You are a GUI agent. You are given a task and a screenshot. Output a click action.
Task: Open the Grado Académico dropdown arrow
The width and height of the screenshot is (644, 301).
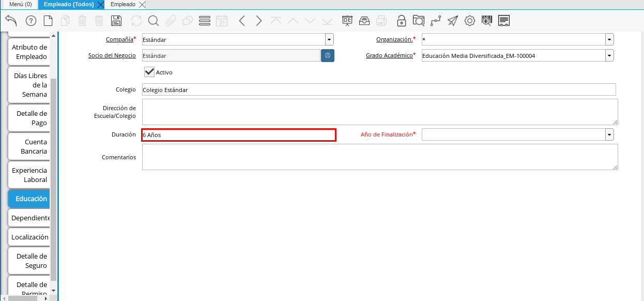click(x=610, y=55)
